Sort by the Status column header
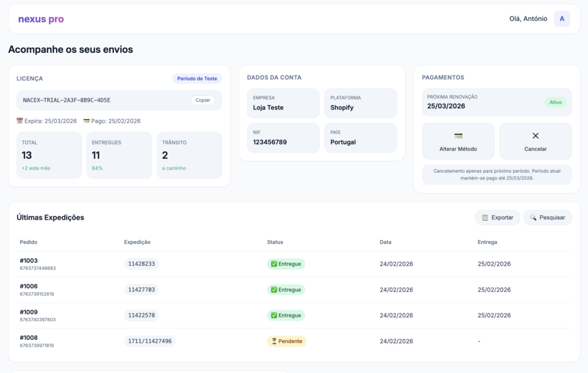The height and width of the screenshot is (373, 588). (x=275, y=242)
